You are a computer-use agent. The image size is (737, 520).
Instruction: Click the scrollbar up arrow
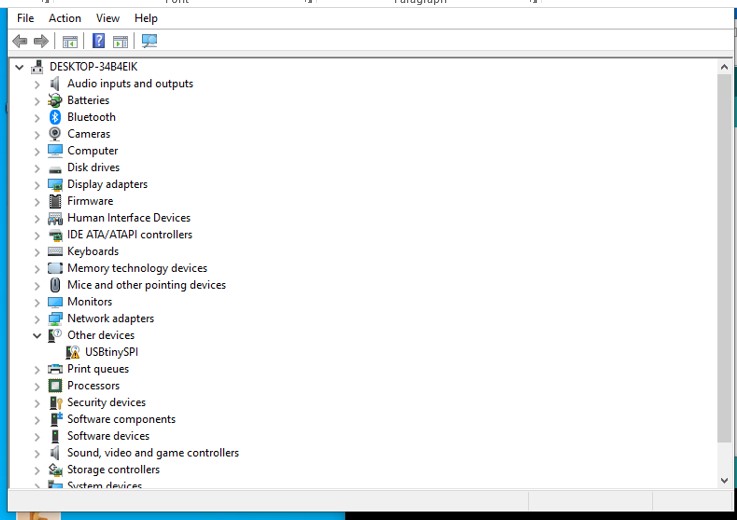[x=724, y=67]
